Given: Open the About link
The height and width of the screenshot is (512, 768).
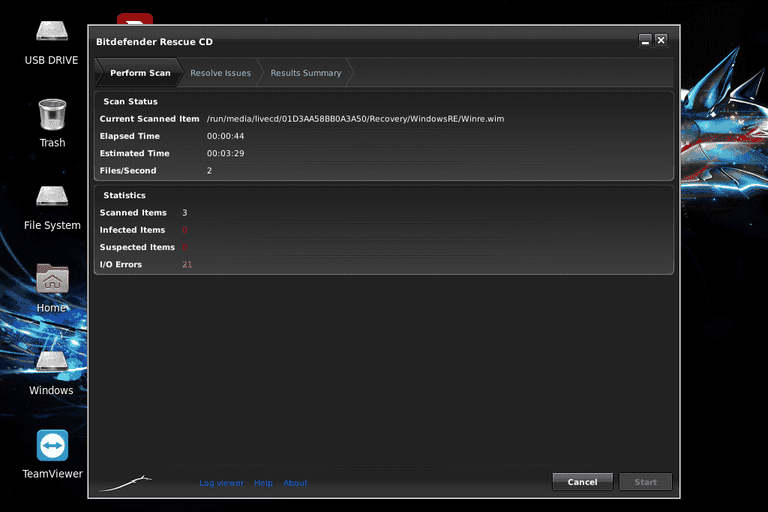Looking at the screenshot, I should 295,483.
